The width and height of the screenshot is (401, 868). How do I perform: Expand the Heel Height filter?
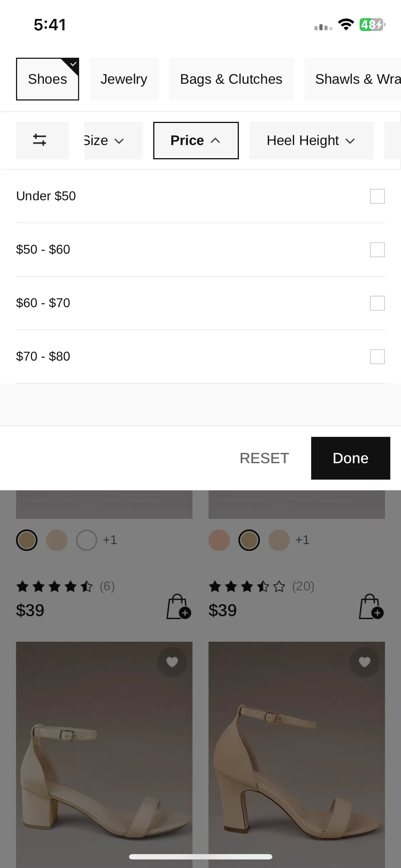click(x=312, y=140)
